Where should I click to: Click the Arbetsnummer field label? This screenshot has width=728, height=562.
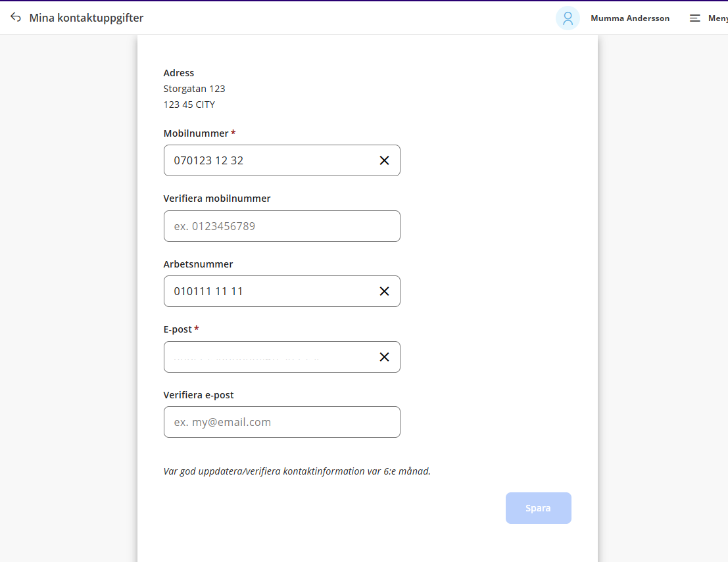pyautogui.click(x=198, y=264)
